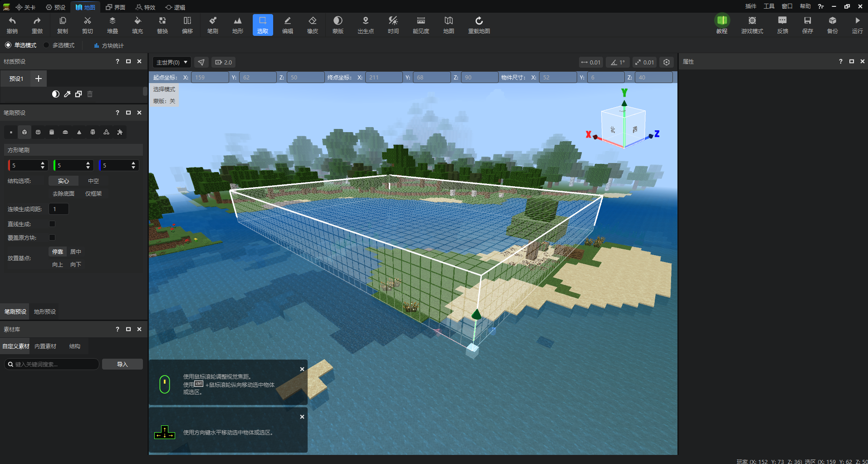The width and height of the screenshot is (868, 464).
Task: Select the 偏移 (offset) tool
Action: 187,25
